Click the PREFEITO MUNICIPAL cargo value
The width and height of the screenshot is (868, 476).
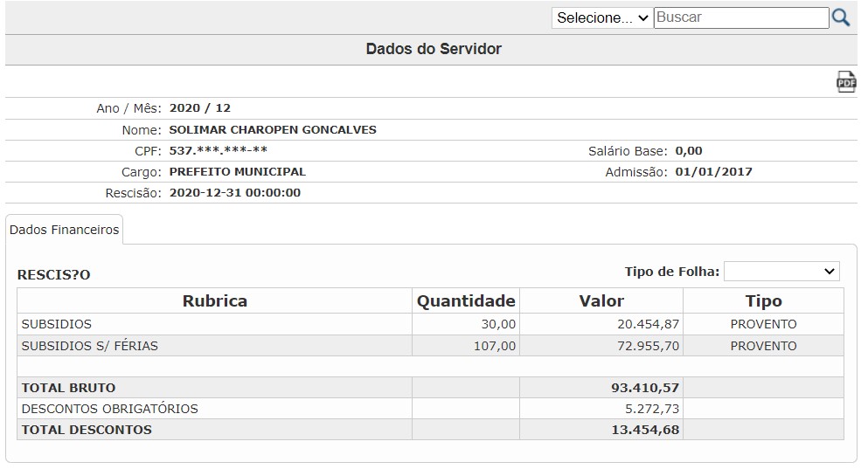(x=238, y=171)
